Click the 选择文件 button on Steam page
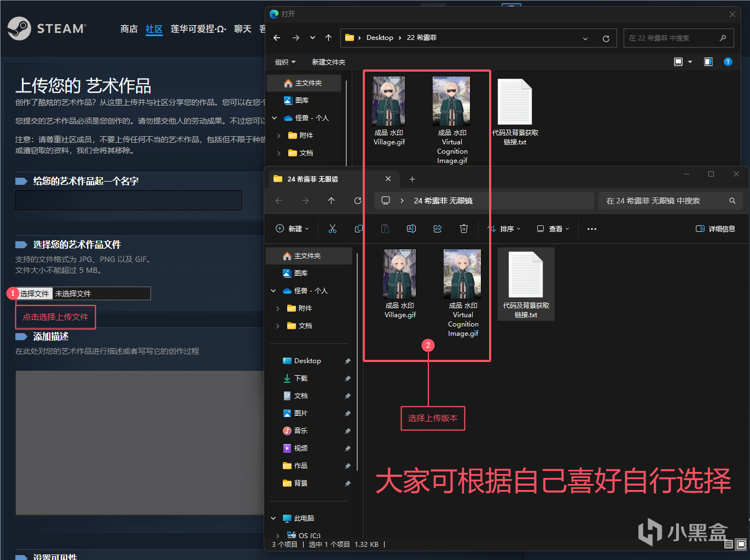The image size is (750, 560). 34,294
